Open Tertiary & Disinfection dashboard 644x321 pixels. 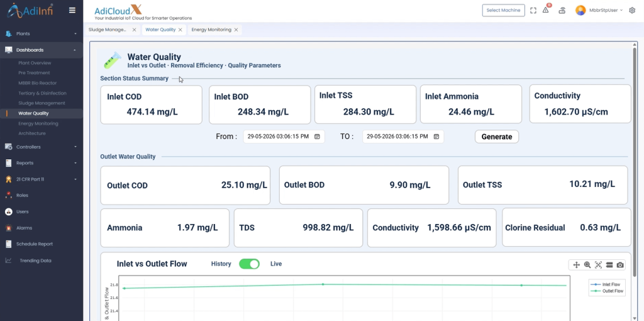[42, 93]
